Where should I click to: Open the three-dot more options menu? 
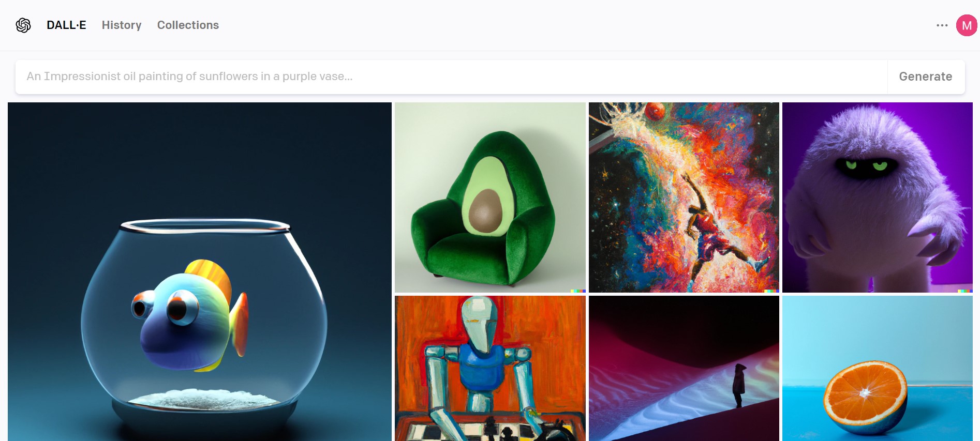[x=942, y=25]
